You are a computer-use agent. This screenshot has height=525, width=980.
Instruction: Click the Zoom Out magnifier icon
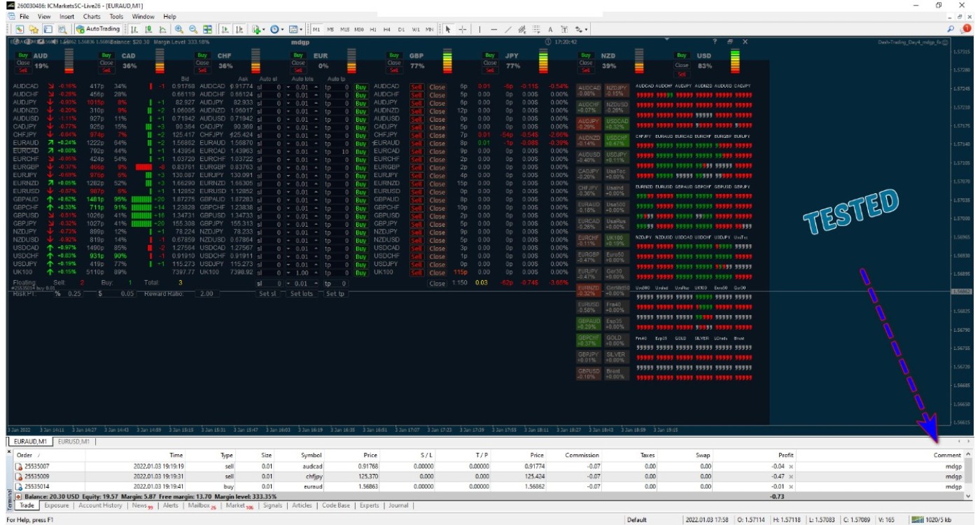click(193, 29)
